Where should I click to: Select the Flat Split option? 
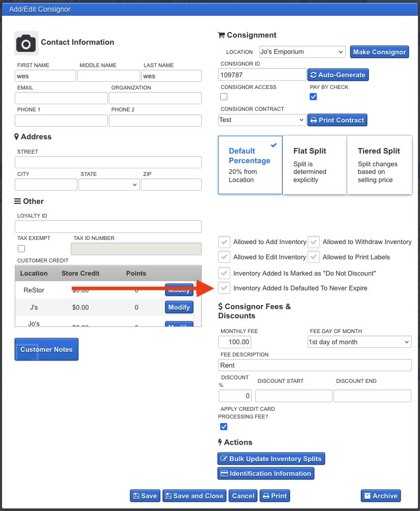314,165
